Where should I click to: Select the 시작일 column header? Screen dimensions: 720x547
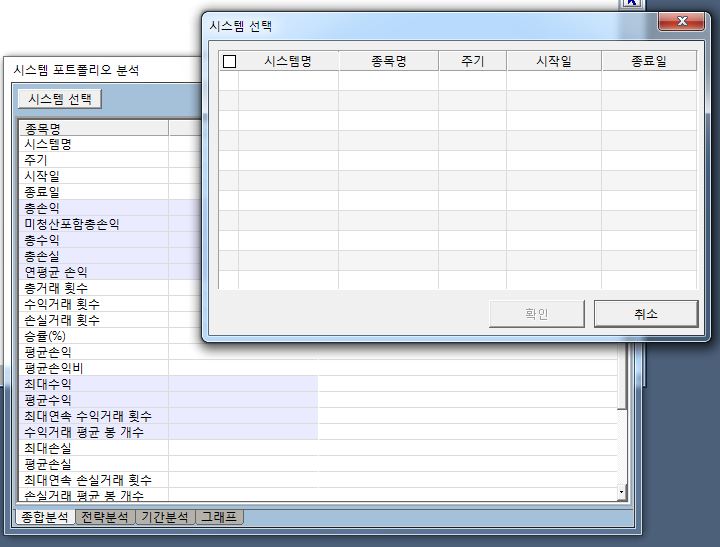553,61
